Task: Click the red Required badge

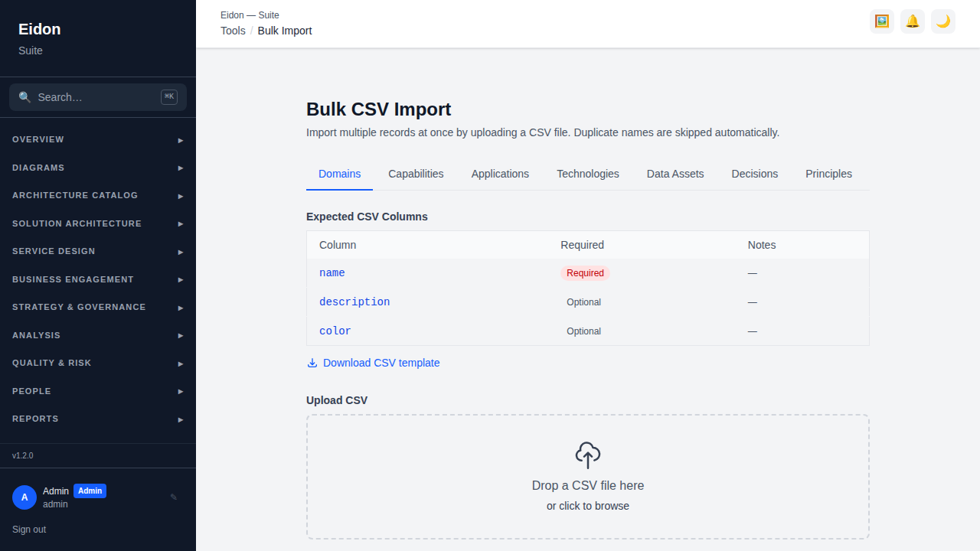Action: point(585,273)
